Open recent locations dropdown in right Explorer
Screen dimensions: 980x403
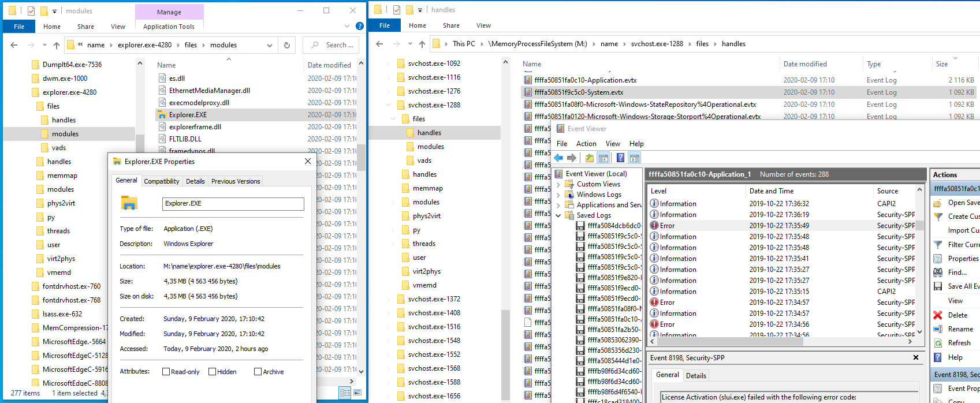(411, 44)
